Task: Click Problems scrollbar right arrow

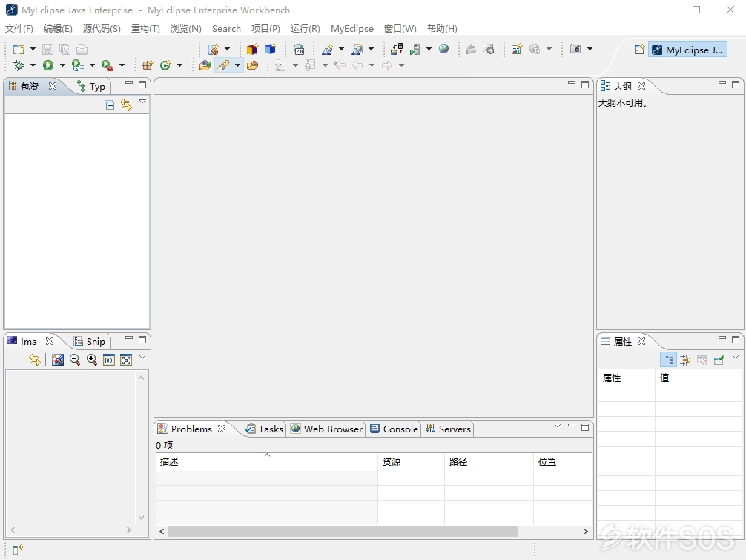Action: point(586,532)
